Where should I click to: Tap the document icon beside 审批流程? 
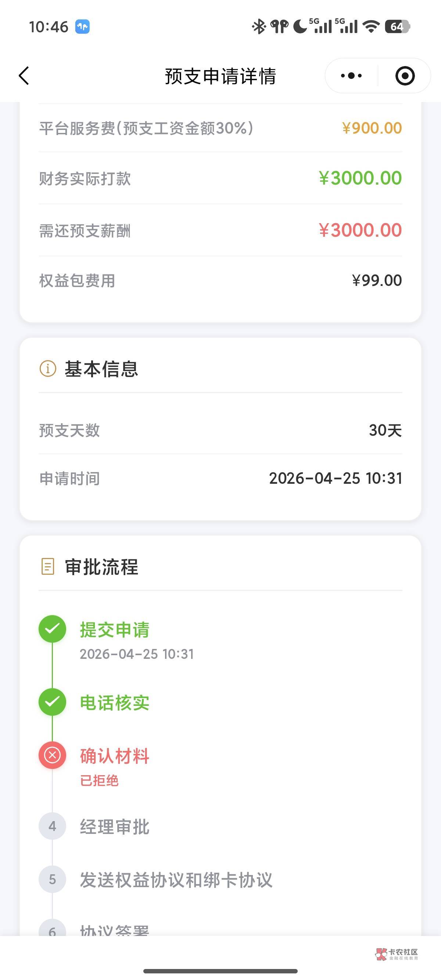coord(48,566)
